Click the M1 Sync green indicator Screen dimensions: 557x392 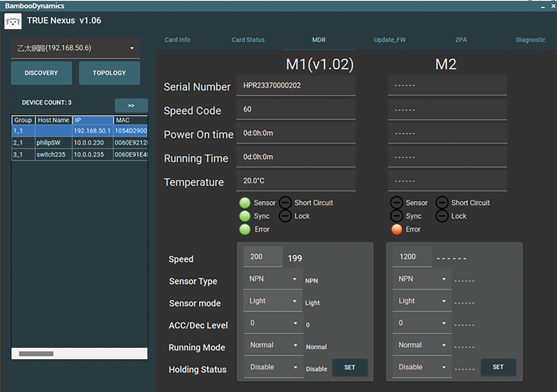click(x=245, y=216)
